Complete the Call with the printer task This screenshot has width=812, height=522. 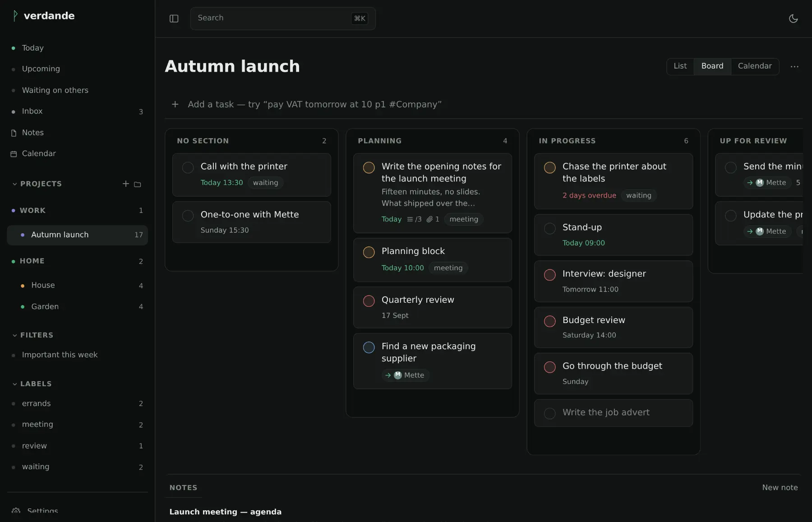188,167
